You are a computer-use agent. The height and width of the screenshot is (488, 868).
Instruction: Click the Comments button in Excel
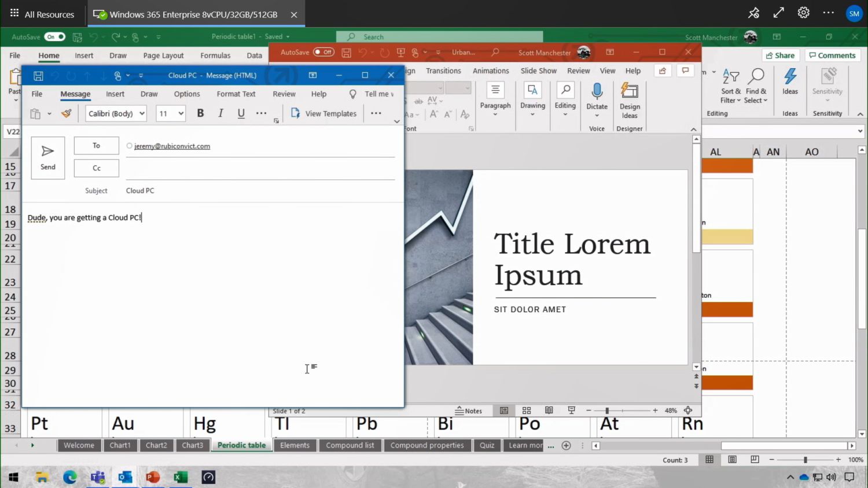[832, 56]
